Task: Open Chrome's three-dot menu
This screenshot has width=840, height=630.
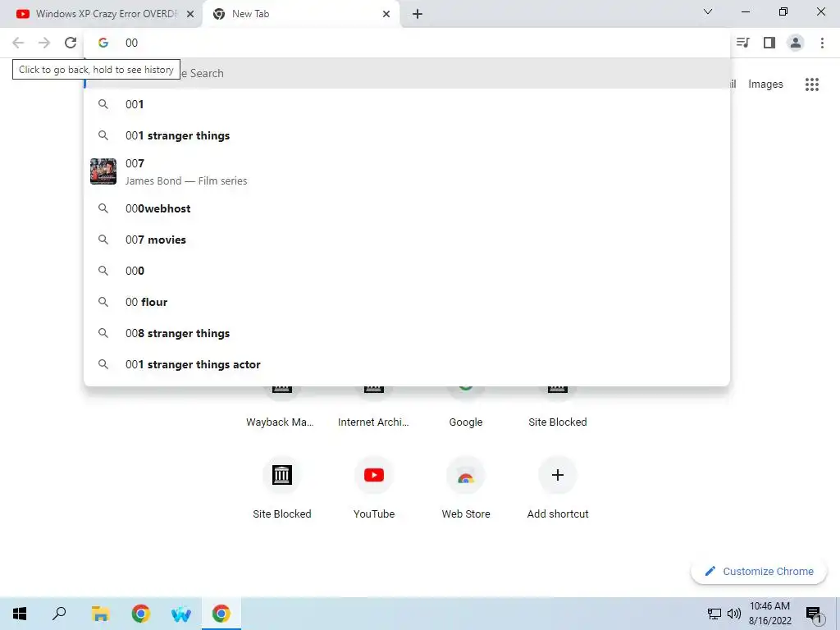Action: tap(822, 43)
